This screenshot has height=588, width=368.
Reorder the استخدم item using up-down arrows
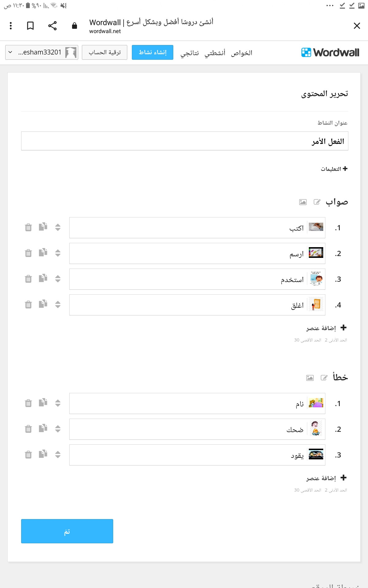[58, 279]
